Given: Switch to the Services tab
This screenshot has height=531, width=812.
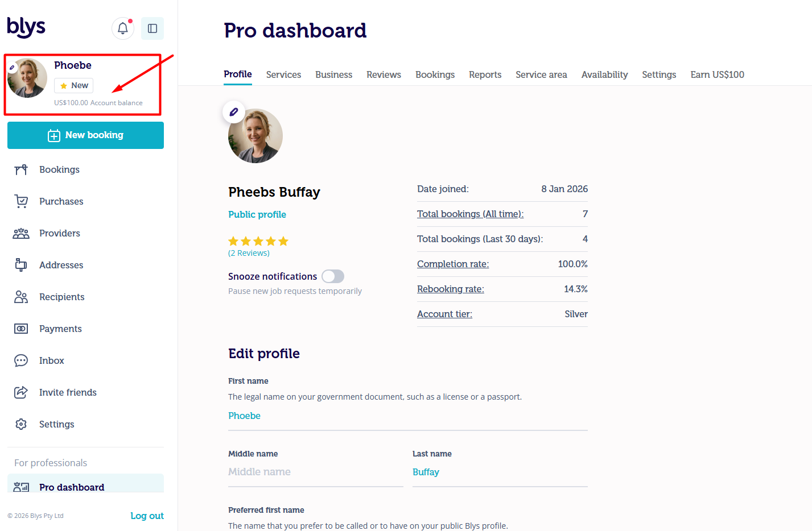Looking at the screenshot, I should 283,74.
